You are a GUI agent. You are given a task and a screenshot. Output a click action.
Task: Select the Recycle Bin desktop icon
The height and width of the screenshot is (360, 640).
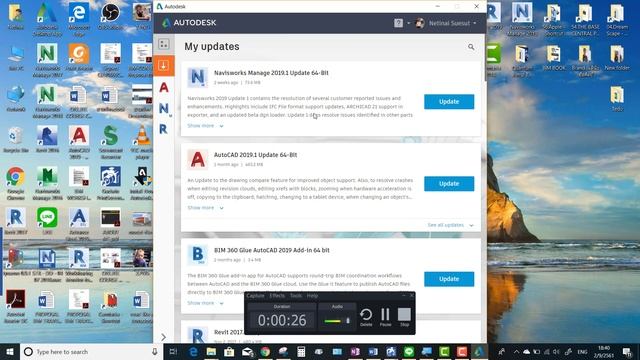coord(16,140)
